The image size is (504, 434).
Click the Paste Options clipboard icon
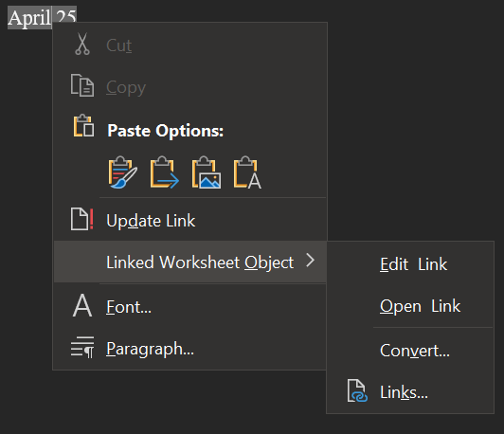(x=83, y=126)
